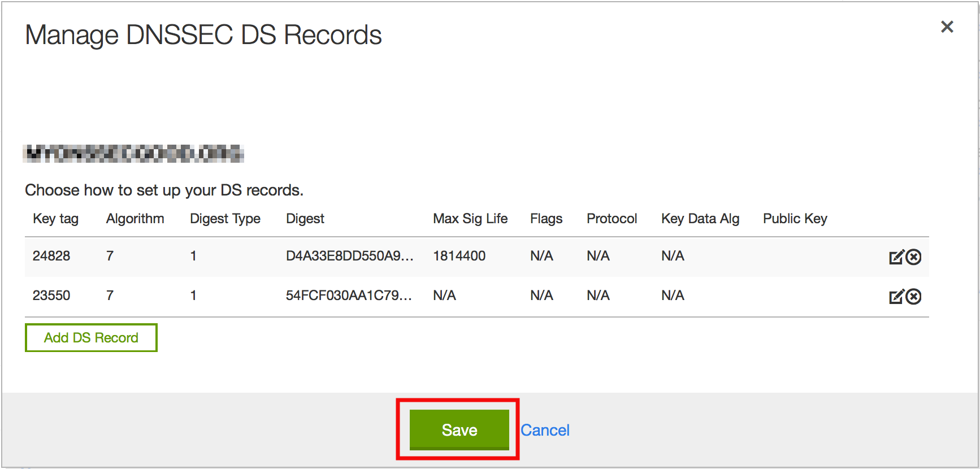
Task: Edit the DS record with key tag 23550
Action: point(896,297)
